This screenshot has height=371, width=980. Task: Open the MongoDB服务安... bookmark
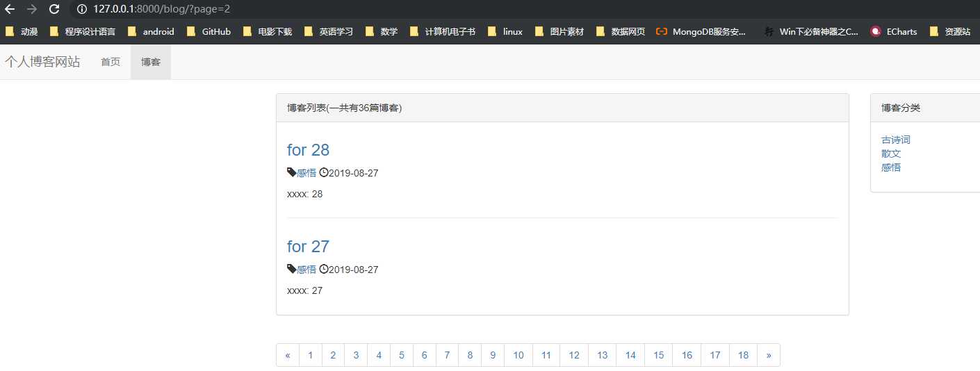tap(701, 31)
